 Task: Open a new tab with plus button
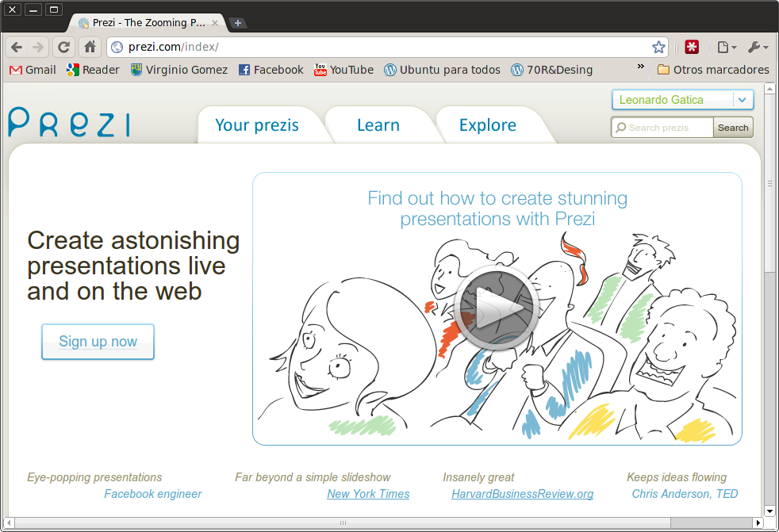pos(238,23)
